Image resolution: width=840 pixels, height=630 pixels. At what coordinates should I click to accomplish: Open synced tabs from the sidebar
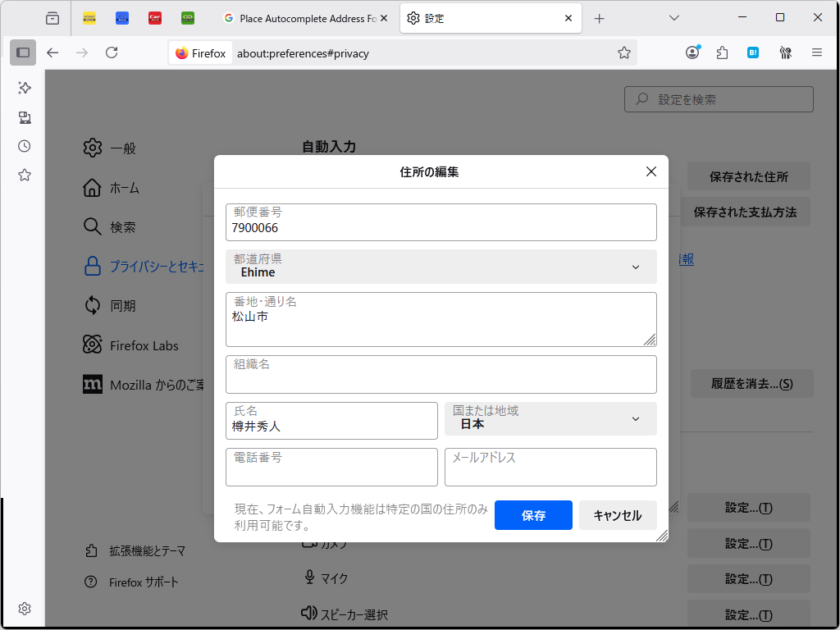[24, 117]
